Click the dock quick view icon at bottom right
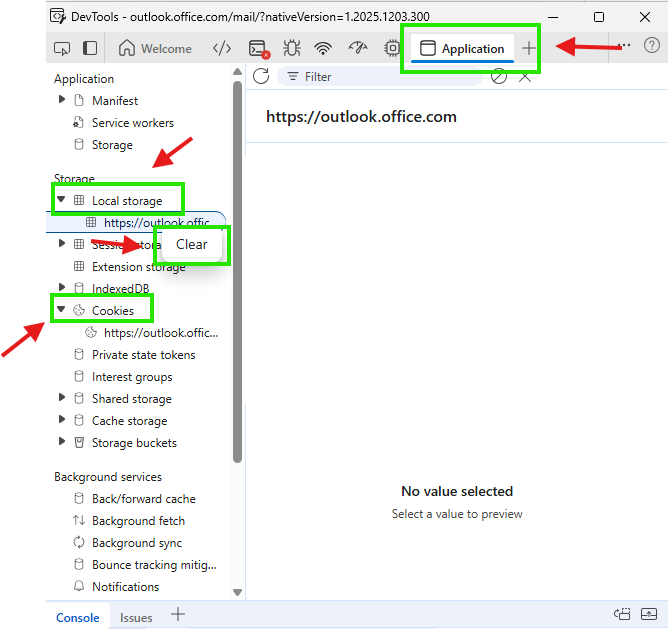The height and width of the screenshot is (632, 669). [622, 615]
